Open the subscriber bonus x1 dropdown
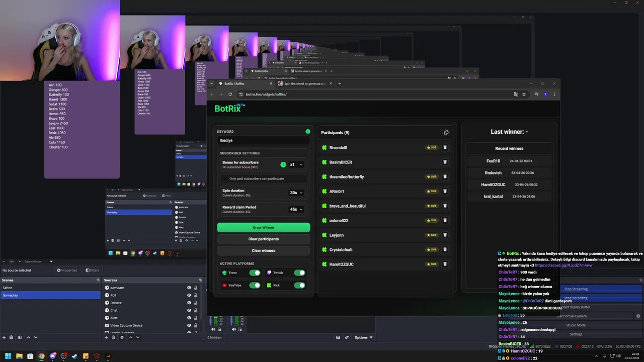 [296, 164]
